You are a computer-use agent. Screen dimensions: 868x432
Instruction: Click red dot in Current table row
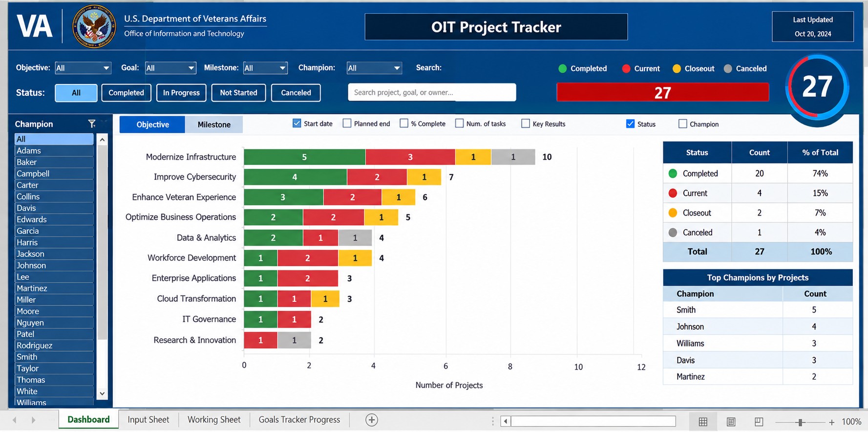(673, 193)
